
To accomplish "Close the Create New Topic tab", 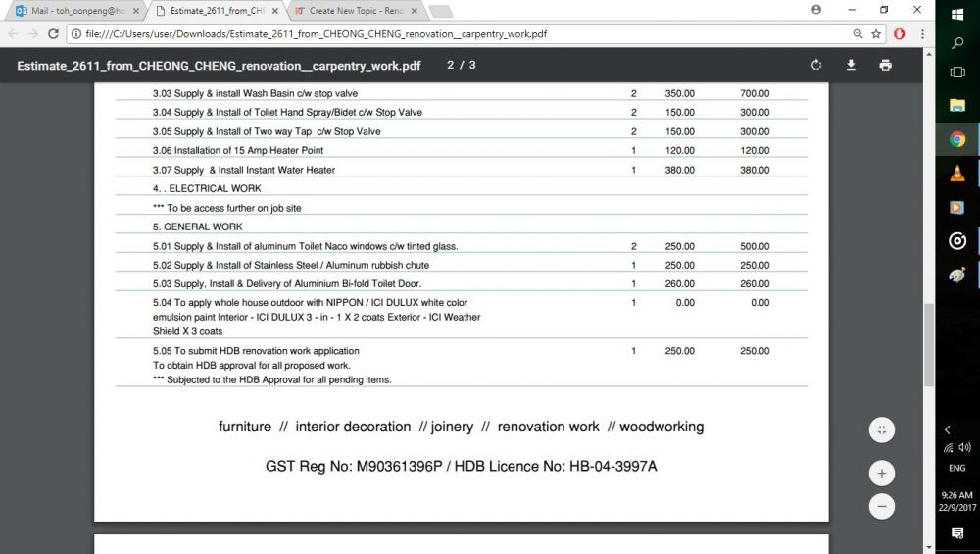I will click(414, 11).
